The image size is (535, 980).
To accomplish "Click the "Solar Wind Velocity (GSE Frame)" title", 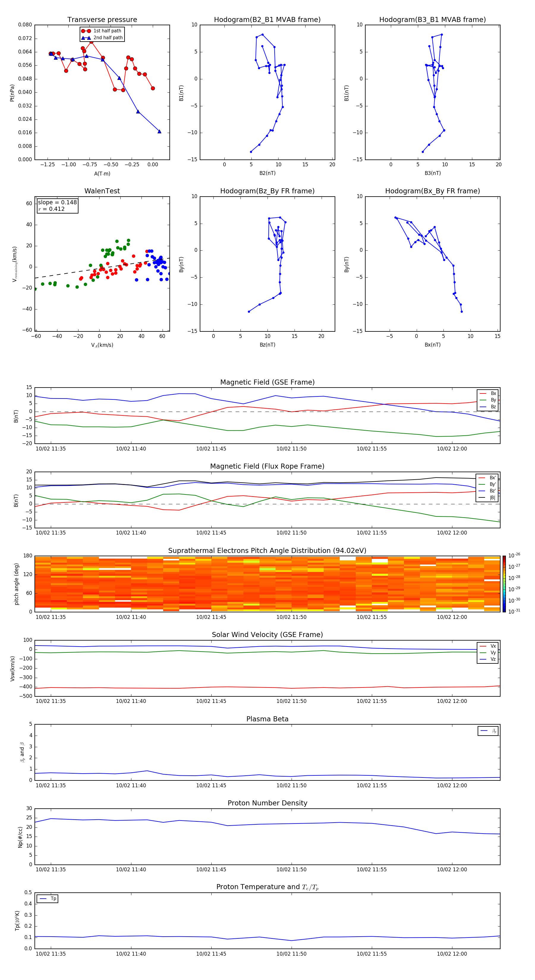I will point(267,635).
